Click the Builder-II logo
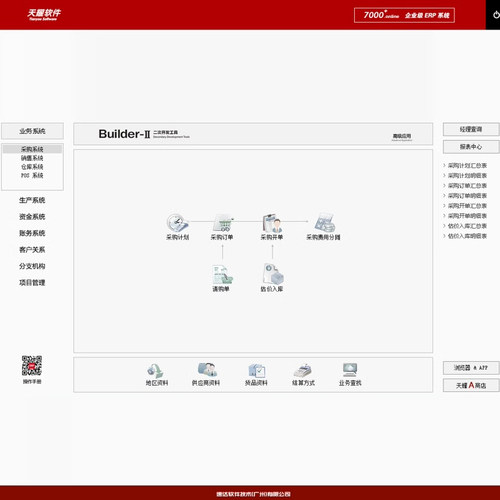 [x=144, y=134]
